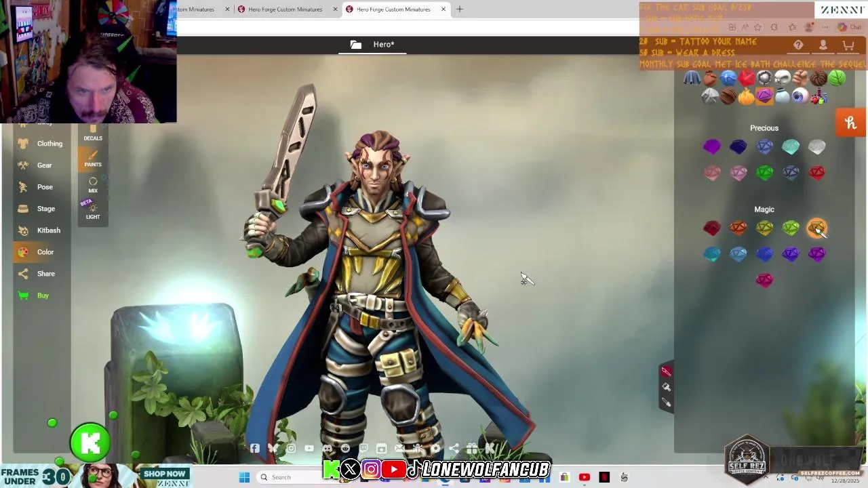Viewport: 868px width, 488px height.
Task: Select the red crystal material category
Action: [x=746, y=78]
